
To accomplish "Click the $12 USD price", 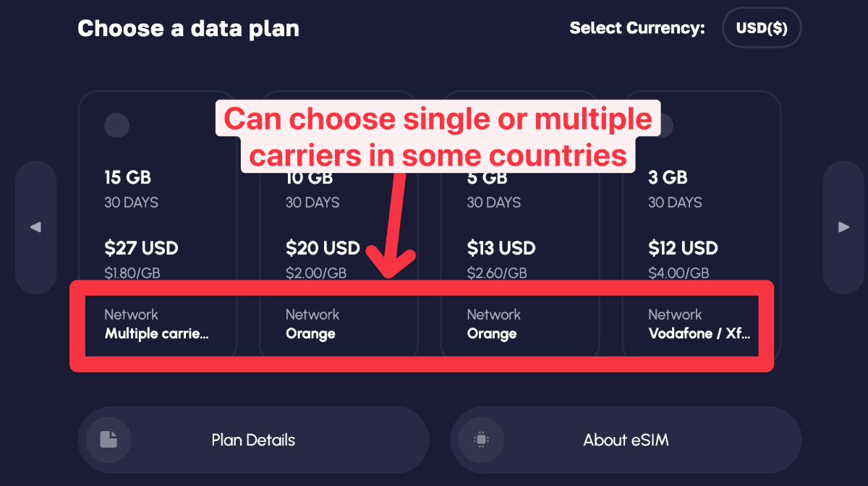I will tap(684, 248).
